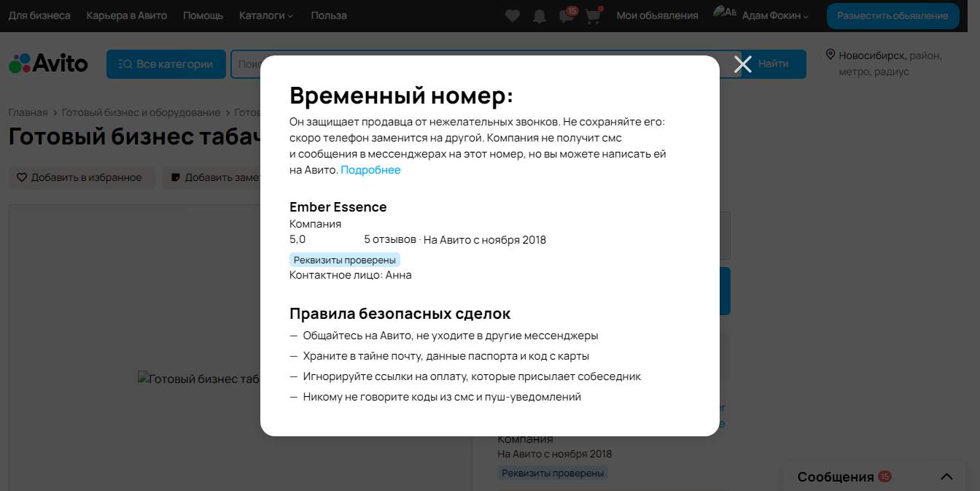Click the listing image placeholder
Screen dimensions: 980x491
tap(199, 379)
